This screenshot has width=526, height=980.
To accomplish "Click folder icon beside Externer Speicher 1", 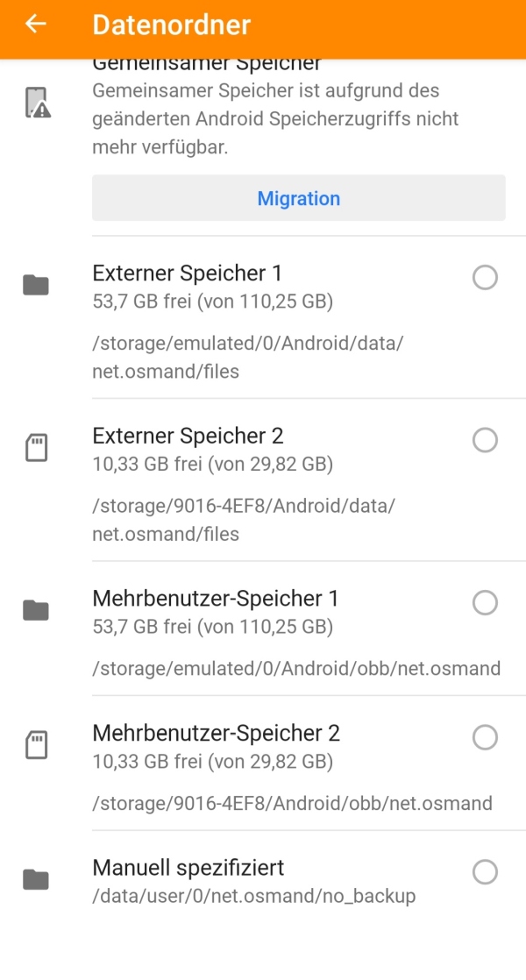I will point(35,285).
